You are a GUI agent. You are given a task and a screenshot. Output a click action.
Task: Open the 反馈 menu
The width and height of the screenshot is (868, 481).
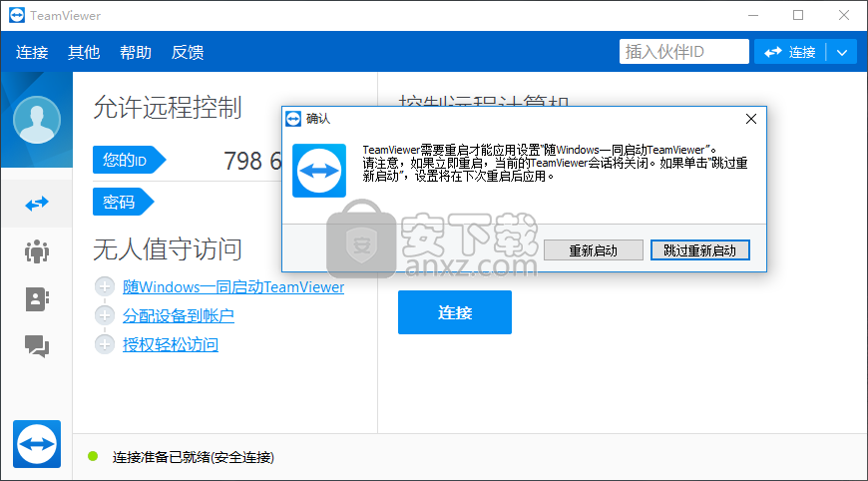(x=188, y=52)
